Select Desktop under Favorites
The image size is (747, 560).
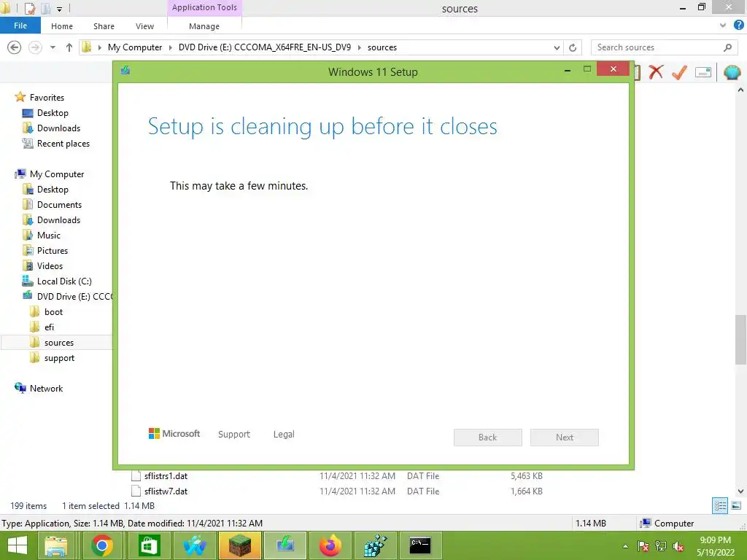tap(53, 113)
